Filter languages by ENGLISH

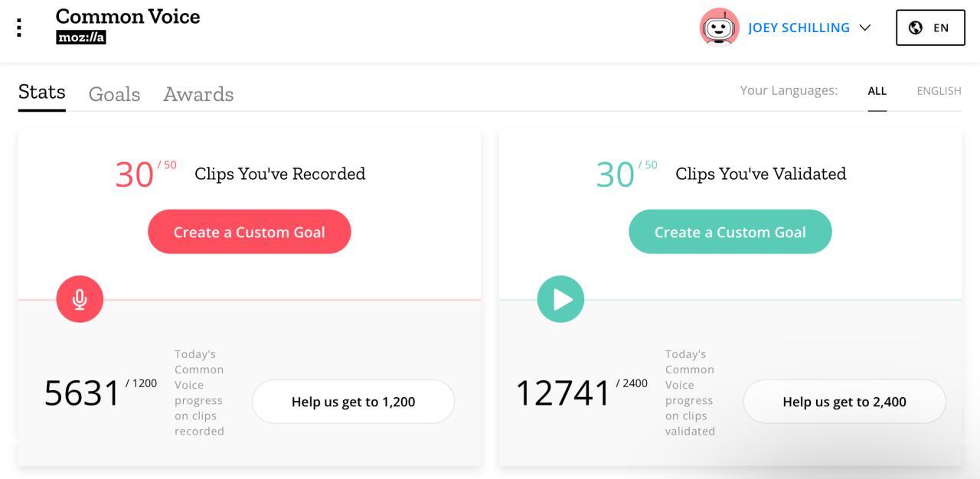pos(939,91)
